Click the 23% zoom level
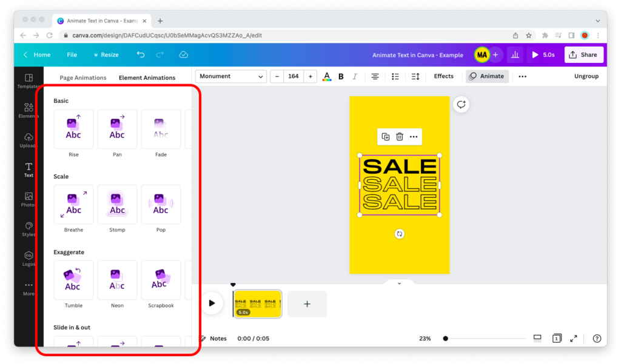Viewport: 621px width, 364px height. (425, 339)
